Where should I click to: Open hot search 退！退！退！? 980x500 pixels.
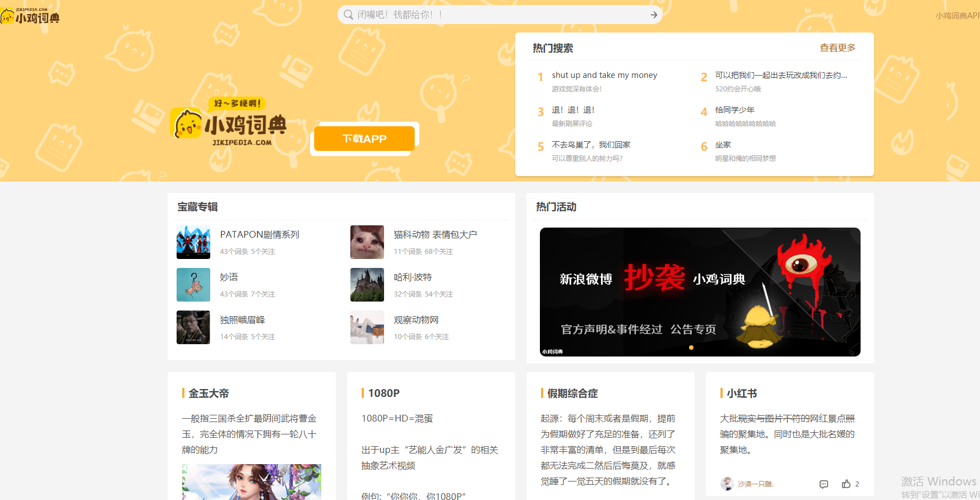point(573,110)
